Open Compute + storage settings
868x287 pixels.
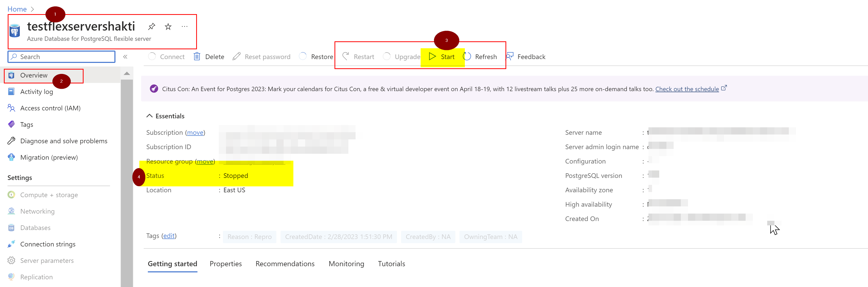[49, 195]
